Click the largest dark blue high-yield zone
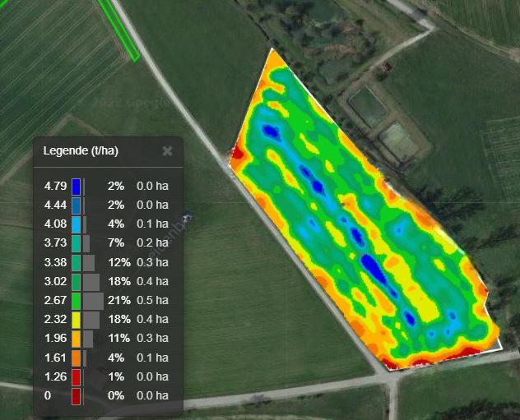The width and height of the screenshot is (520, 420). point(374,267)
